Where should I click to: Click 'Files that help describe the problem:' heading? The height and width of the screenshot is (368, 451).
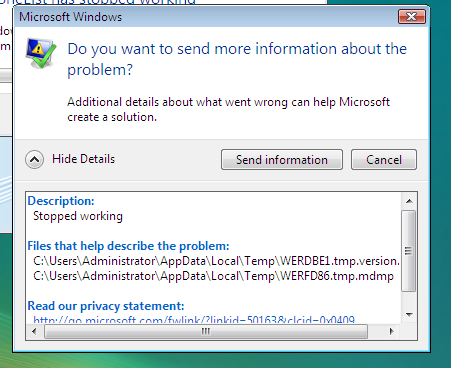(128, 246)
